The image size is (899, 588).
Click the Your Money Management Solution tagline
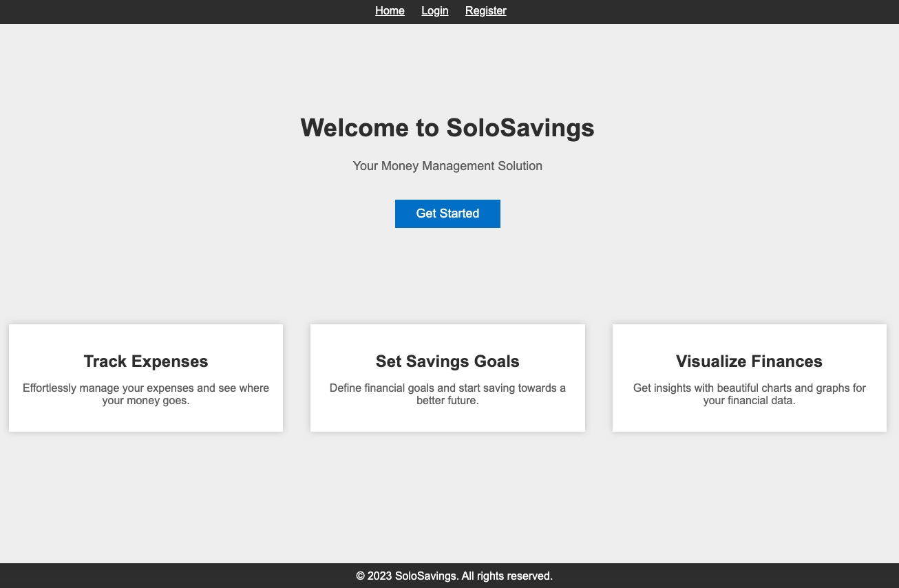[447, 166]
